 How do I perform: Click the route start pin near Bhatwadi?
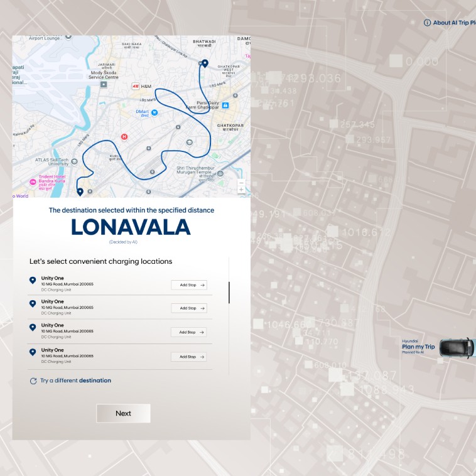[205, 63]
